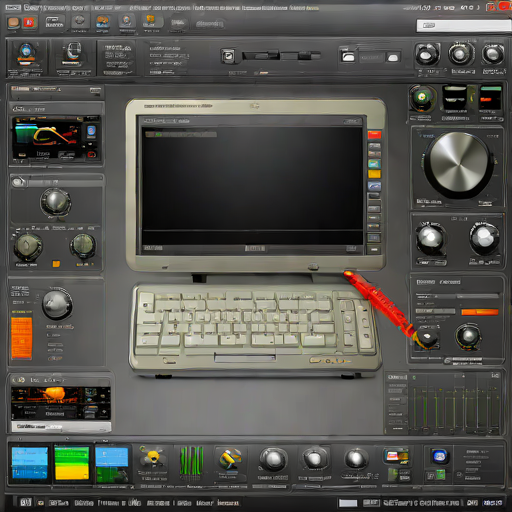Click the orange bar button in right panel
512x512 pixels.
click(480, 312)
